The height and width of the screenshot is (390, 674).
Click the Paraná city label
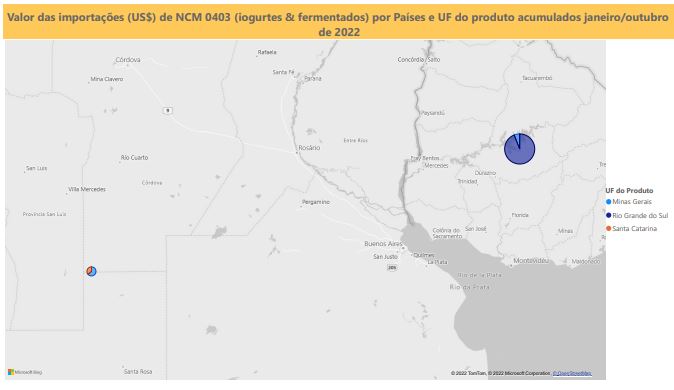coord(312,78)
